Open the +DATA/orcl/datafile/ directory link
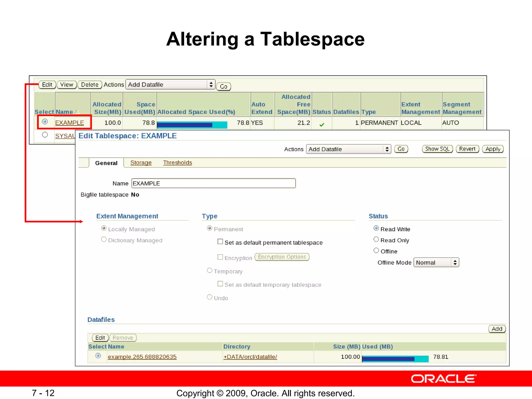Screen dimensions: 532x399 pyautogui.click(x=250, y=357)
